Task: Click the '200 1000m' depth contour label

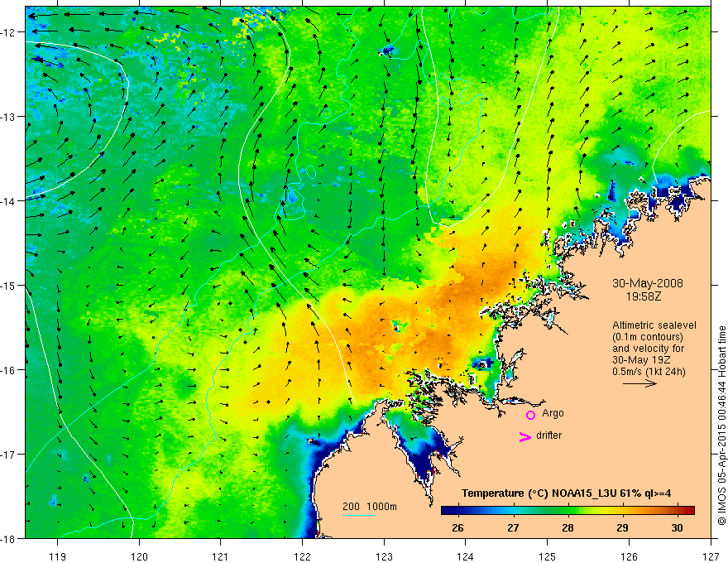Action: (x=370, y=507)
